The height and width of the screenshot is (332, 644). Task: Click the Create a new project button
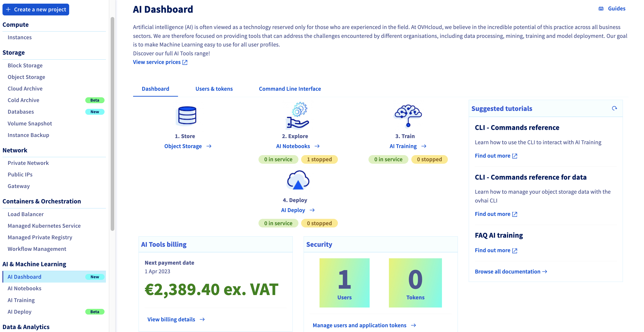tap(36, 10)
